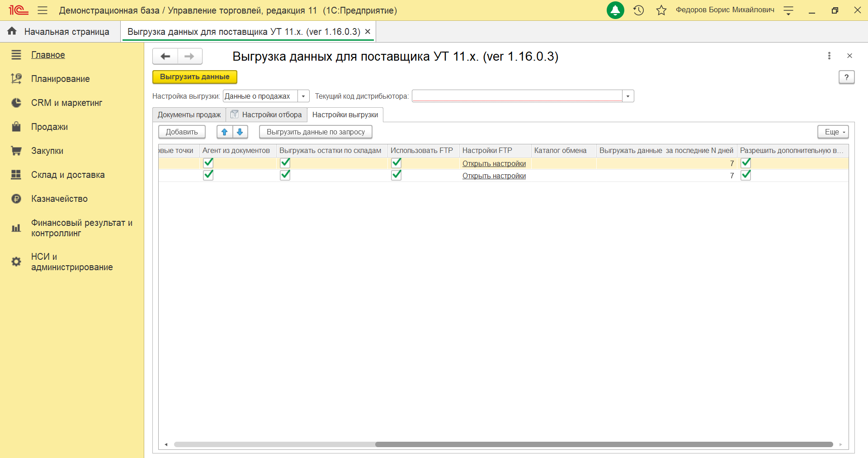Close the Выгрузка данных tab with X

(368, 32)
